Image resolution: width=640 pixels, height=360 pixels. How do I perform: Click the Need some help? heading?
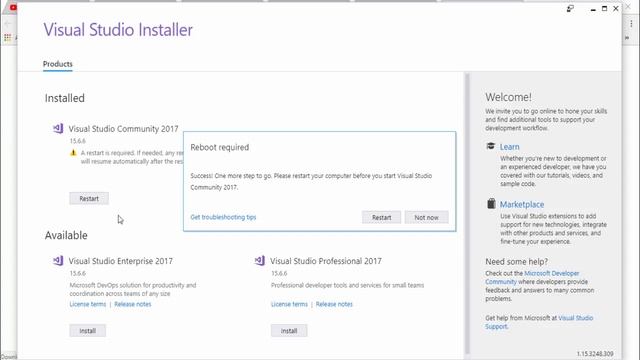517,262
